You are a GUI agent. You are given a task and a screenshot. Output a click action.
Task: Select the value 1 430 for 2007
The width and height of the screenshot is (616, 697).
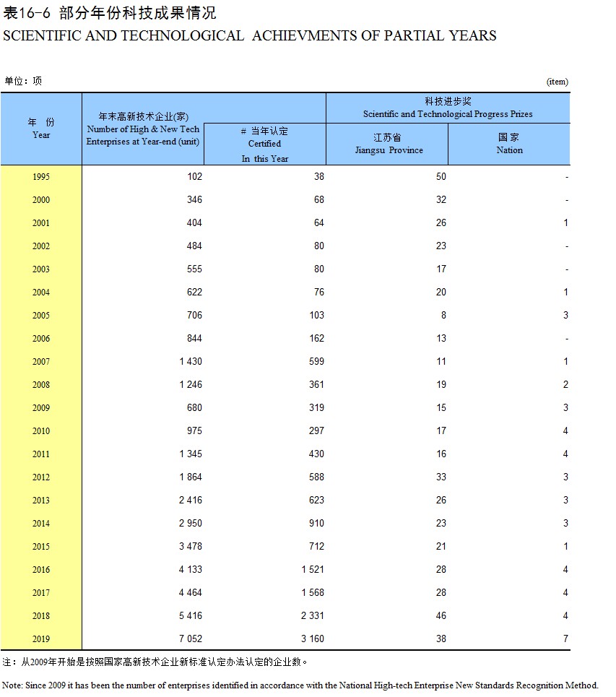click(x=191, y=361)
